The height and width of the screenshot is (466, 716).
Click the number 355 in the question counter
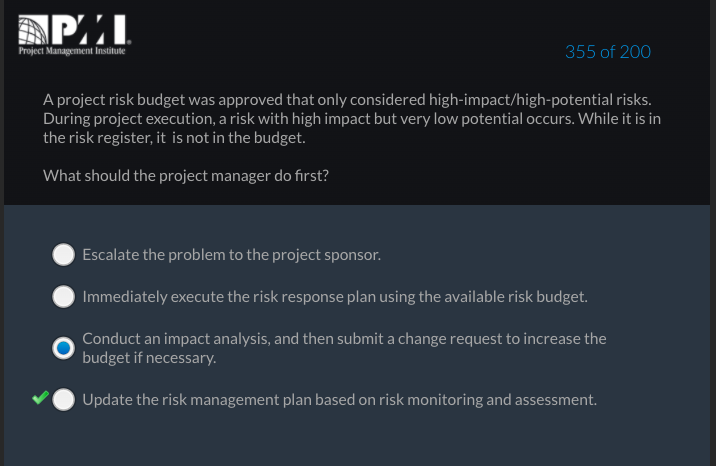(x=580, y=52)
